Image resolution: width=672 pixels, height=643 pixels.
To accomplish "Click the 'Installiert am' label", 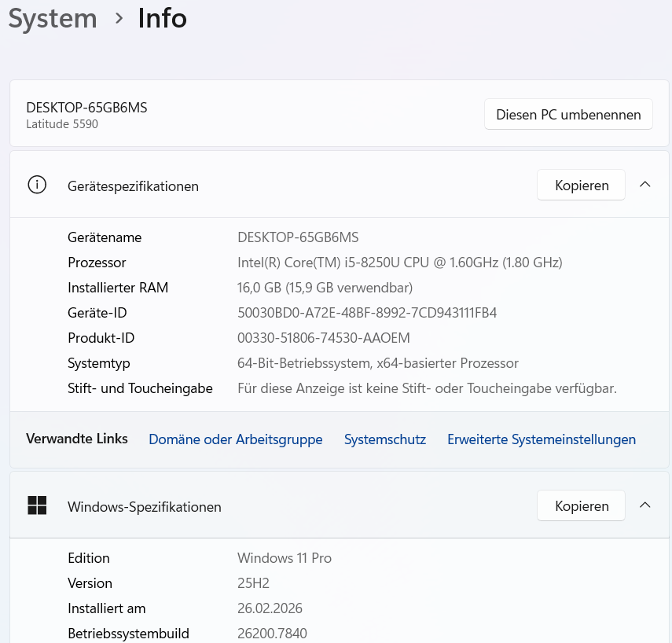I will tap(107, 608).
